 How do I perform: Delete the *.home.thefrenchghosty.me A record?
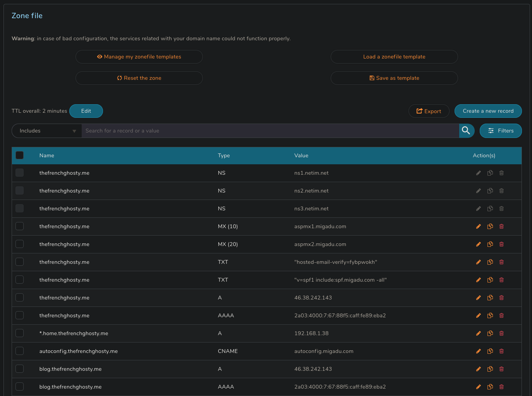point(501,334)
